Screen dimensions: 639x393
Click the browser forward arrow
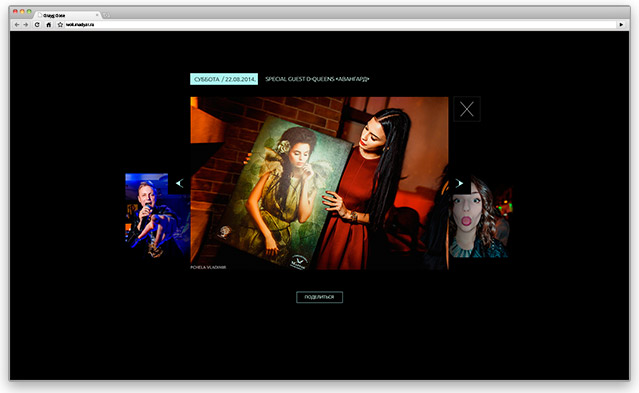[x=26, y=25]
